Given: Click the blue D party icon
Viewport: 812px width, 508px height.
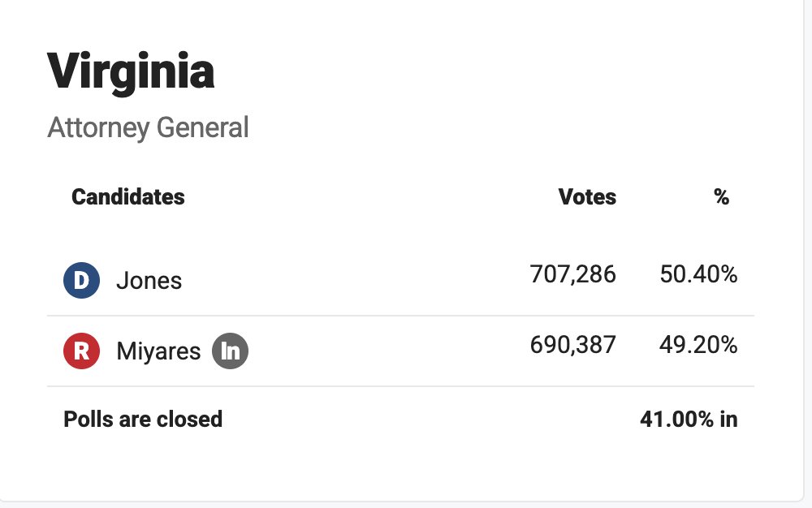Looking at the screenshot, I should click(x=81, y=281).
